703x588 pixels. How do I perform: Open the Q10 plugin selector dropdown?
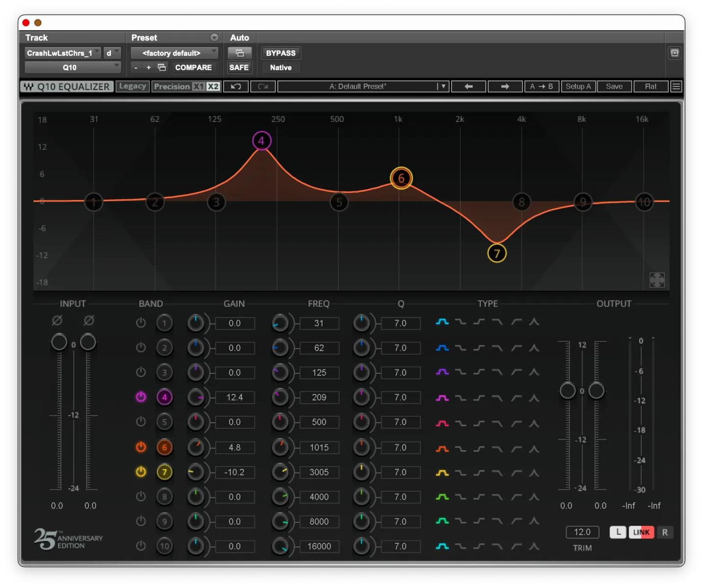[73, 67]
